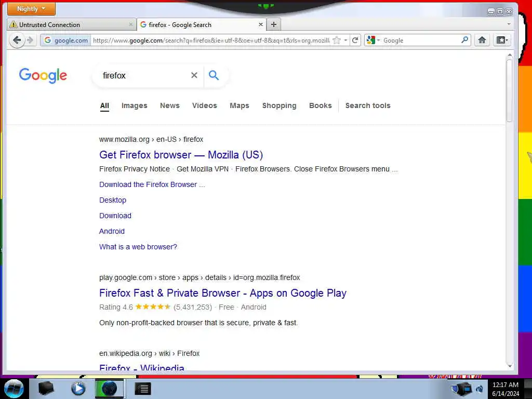Viewport: 532px width, 399px height.
Task: Clear the search query with X
Action: (x=194, y=75)
